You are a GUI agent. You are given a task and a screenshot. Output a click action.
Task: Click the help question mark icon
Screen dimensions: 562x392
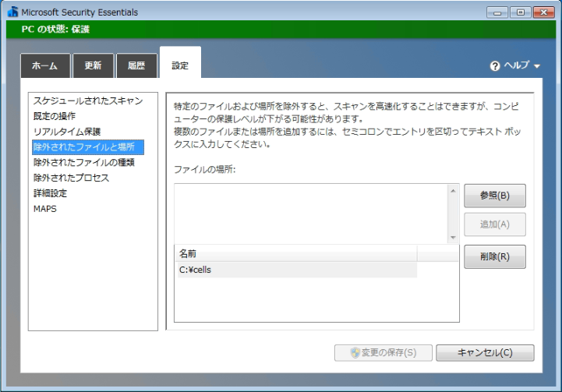pos(495,66)
